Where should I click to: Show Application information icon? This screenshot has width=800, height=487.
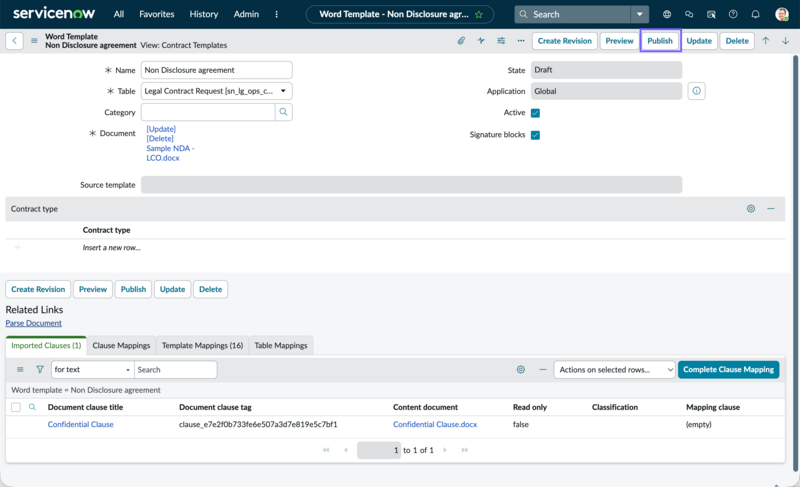(x=696, y=91)
